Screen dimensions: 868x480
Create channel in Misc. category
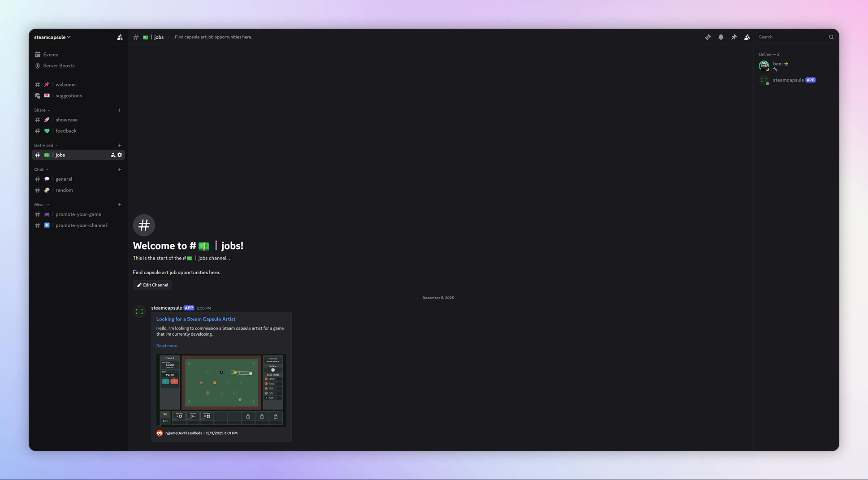[x=120, y=205]
